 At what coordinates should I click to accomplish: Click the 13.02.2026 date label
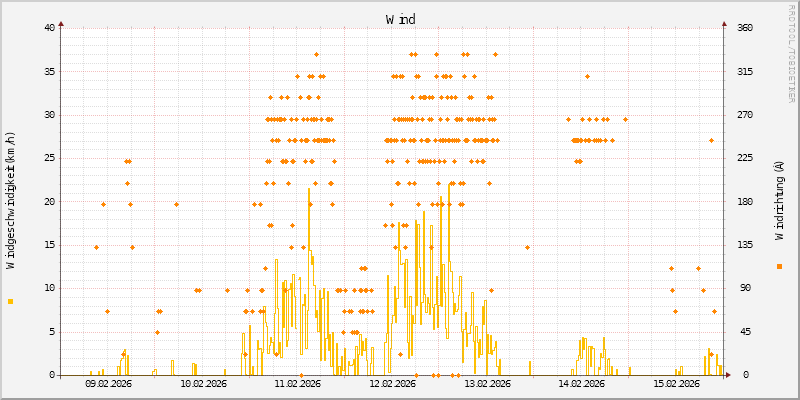487,384
